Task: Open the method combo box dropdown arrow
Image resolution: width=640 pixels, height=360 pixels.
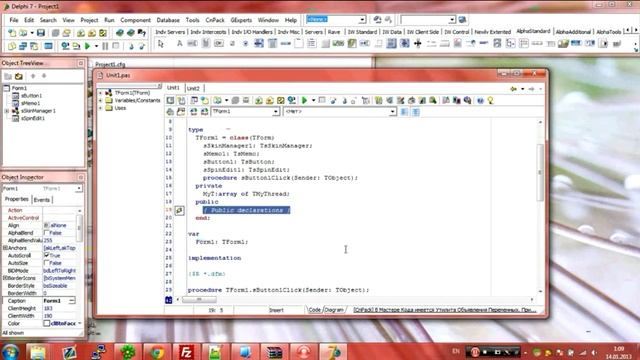Action: (x=392, y=111)
